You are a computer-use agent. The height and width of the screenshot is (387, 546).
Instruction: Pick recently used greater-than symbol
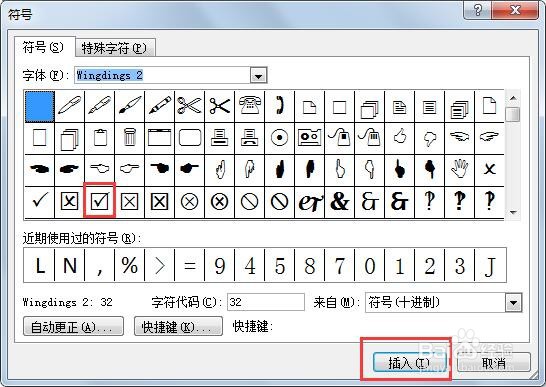(x=159, y=265)
